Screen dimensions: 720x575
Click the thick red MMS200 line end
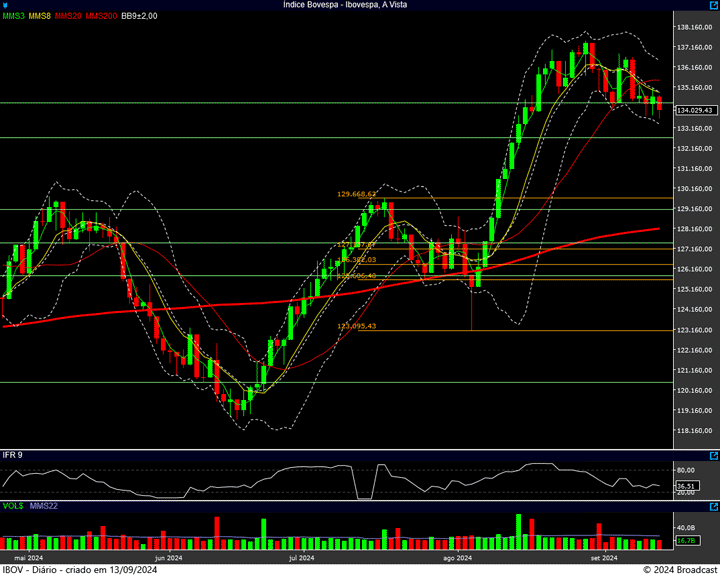click(657, 229)
